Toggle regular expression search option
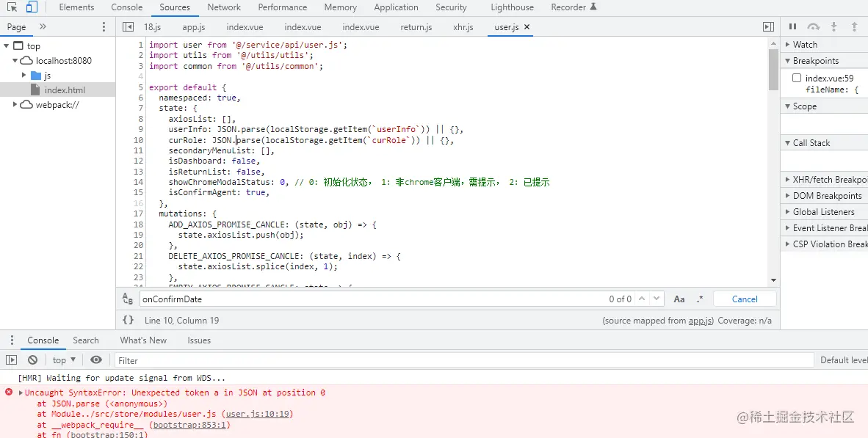Viewport: 868px width, 438px height. [700, 299]
